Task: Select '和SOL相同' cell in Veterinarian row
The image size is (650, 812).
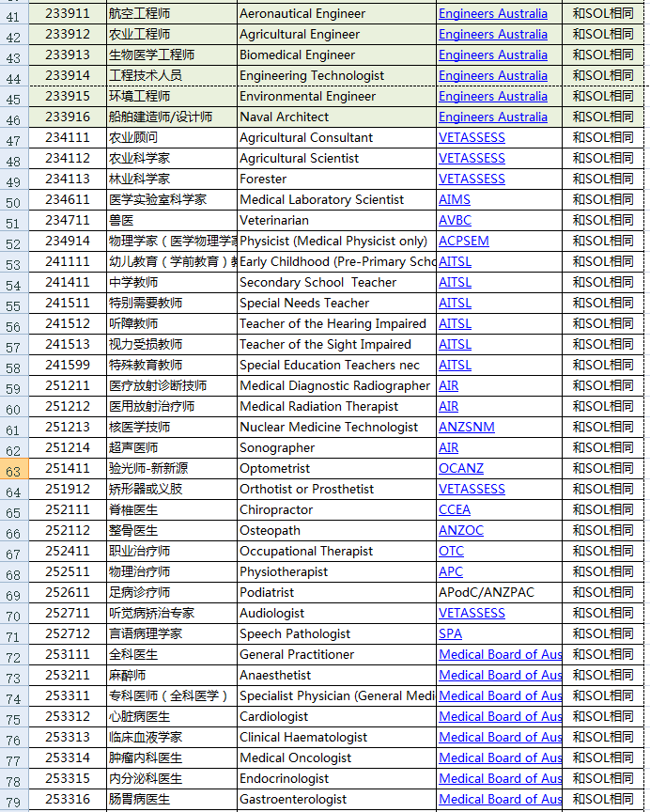Action: pos(603,221)
